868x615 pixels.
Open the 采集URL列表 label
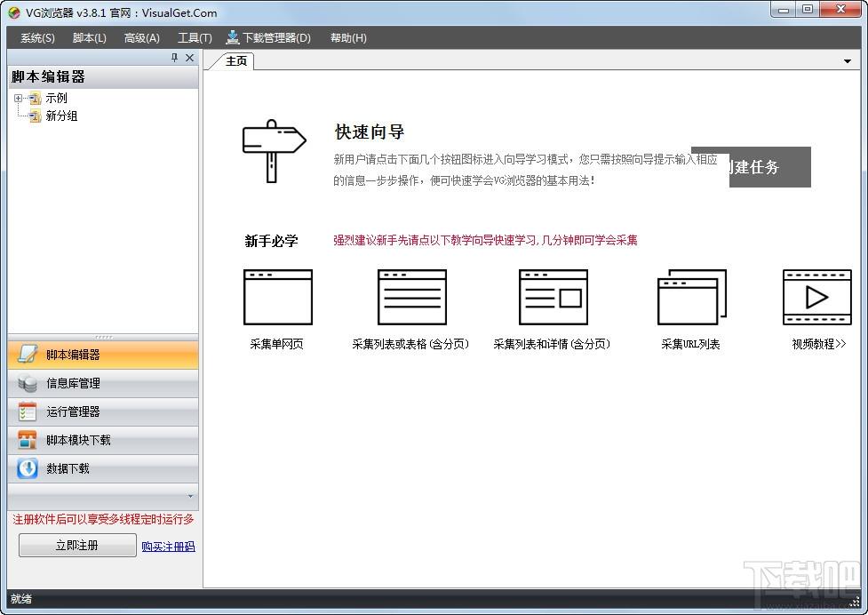[690, 344]
